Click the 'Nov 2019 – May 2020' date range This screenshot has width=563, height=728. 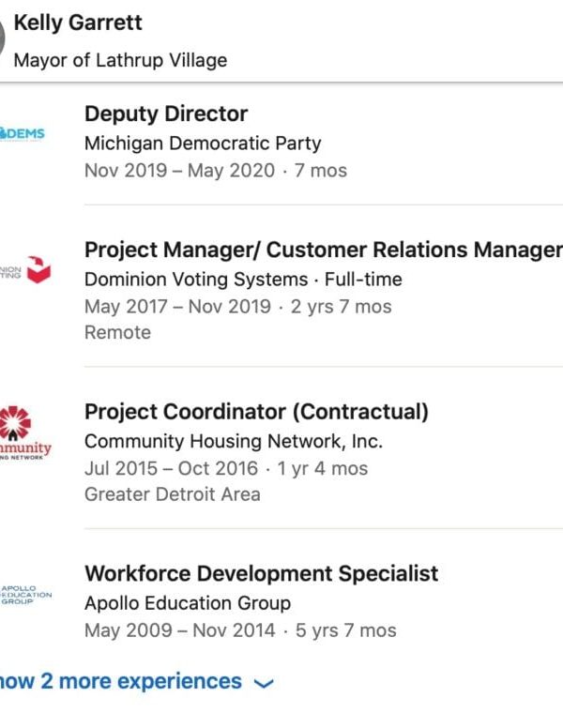point(179,171)
